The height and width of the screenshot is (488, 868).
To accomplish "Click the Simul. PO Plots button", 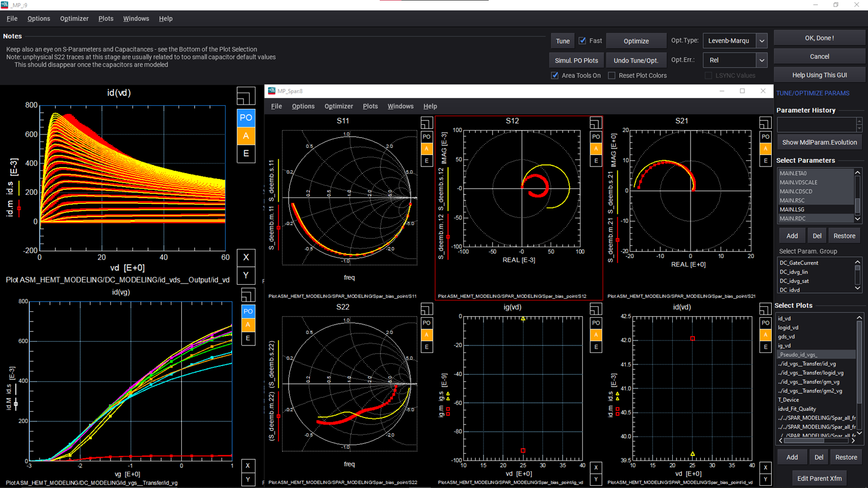I will coord(576,60).
